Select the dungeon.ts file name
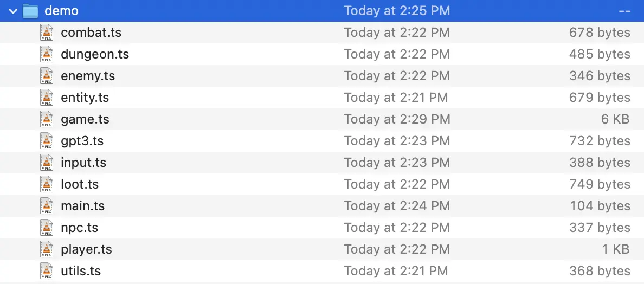 pos(95,54)
